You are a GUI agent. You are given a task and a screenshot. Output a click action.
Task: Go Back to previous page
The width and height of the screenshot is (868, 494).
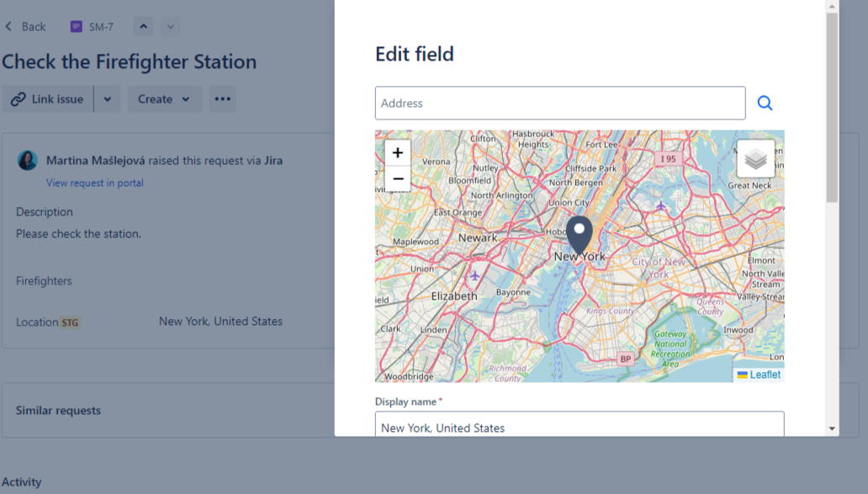25,27
